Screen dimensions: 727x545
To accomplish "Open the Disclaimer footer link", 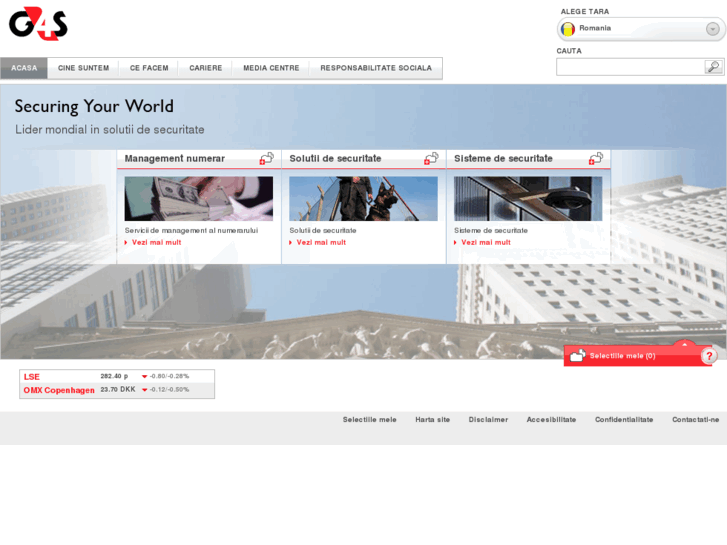I will 488,420.
